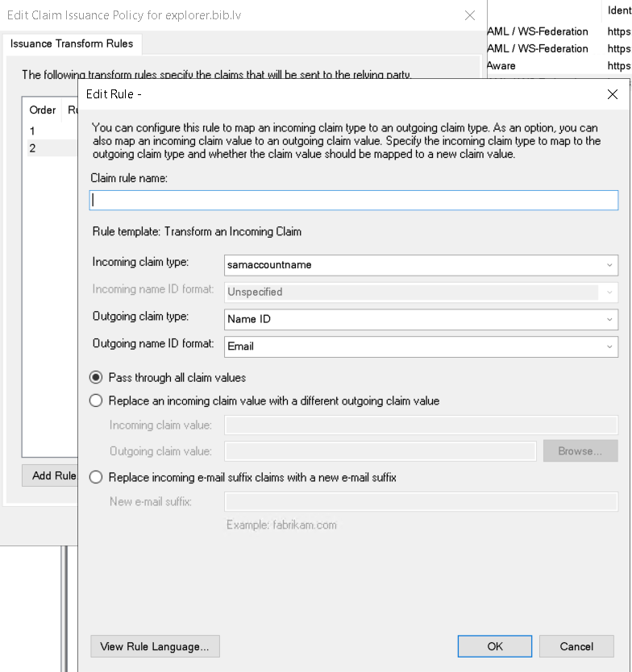
Task: Click the Order column header
Action: 42,110
